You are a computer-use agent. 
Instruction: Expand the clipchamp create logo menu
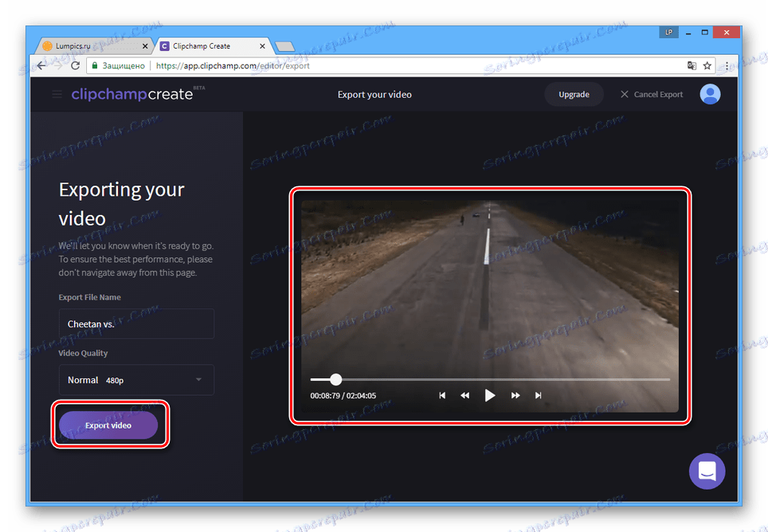(127, 94)
